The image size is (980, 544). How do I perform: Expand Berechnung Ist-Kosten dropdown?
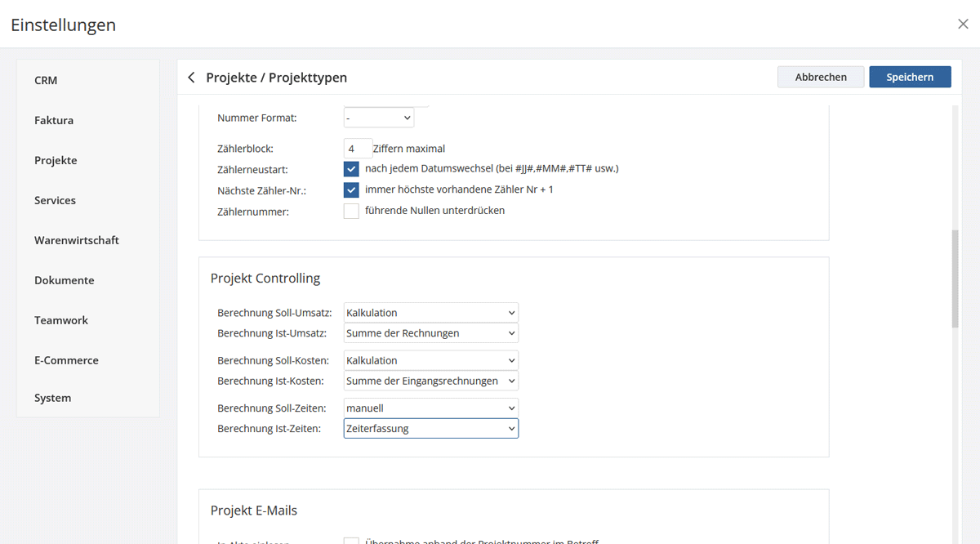(x=430, y=381)
